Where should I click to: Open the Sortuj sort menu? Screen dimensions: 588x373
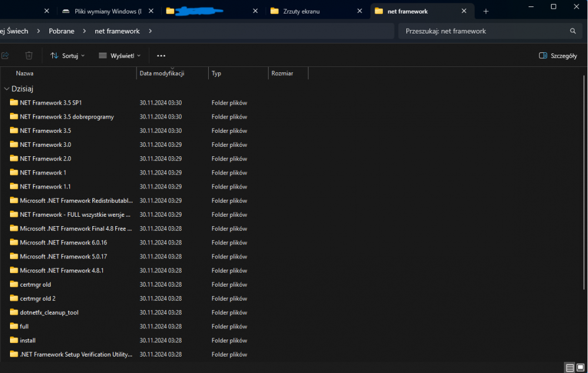click(x=68, y=55)
